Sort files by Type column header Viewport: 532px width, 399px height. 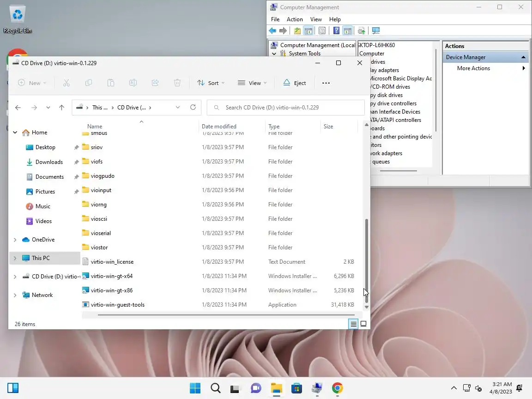pos(274,126)
